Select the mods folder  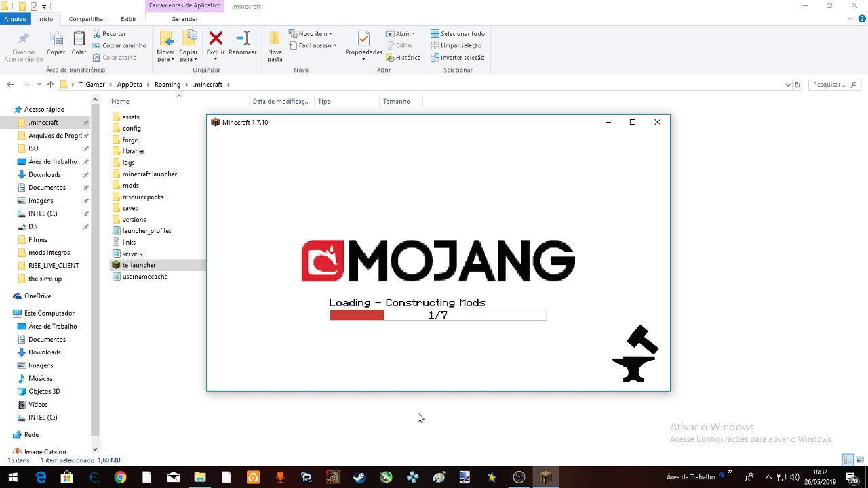coord(130,185)
